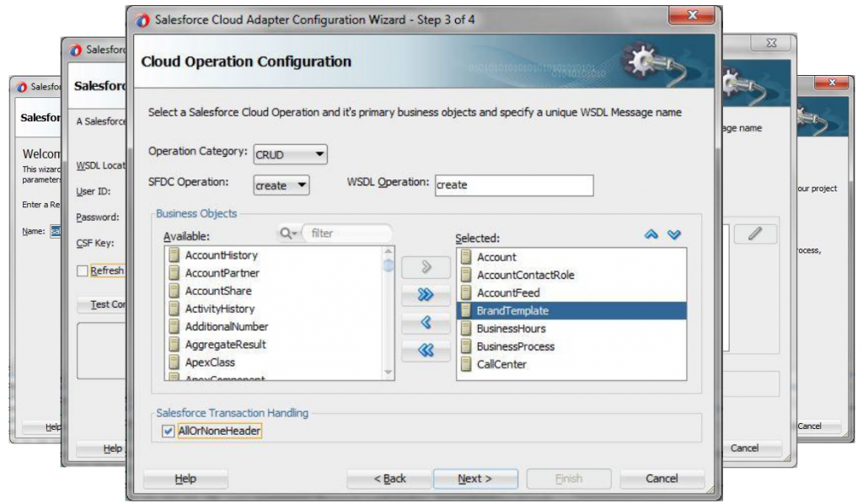Click the Back button

point(389,479)
